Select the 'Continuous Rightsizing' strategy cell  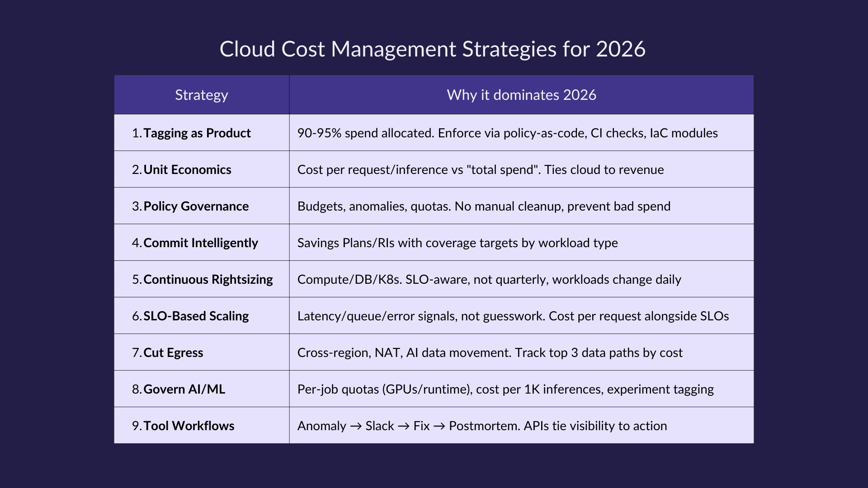tap(208, 279)
